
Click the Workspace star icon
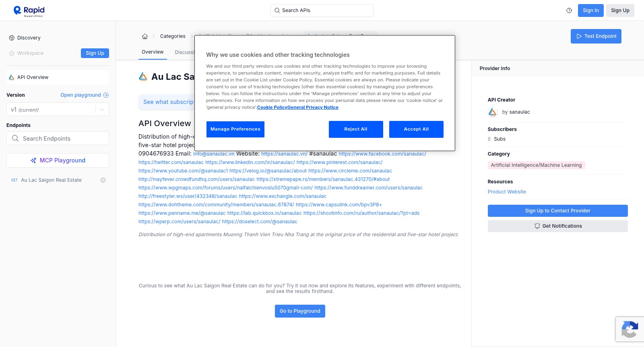pos(12,53)
